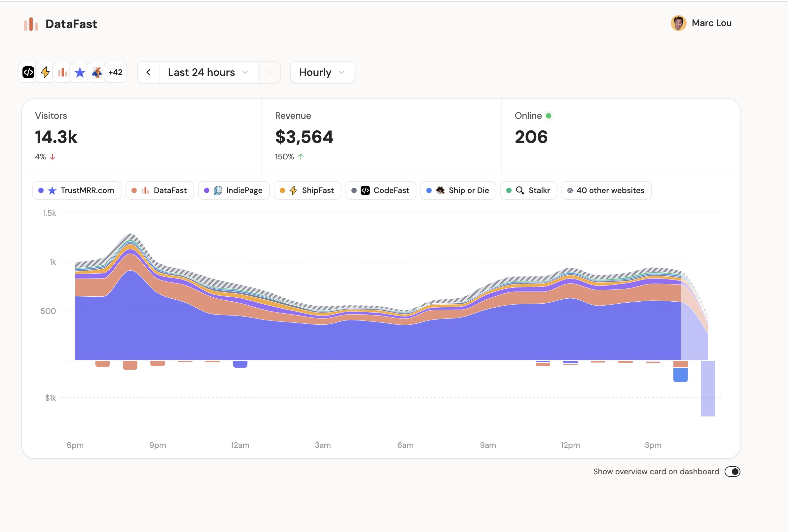This screenshot has height=532, width=788.
Task: Toggle DataFast series in chart legend
Action: click(x=160, y=190)
